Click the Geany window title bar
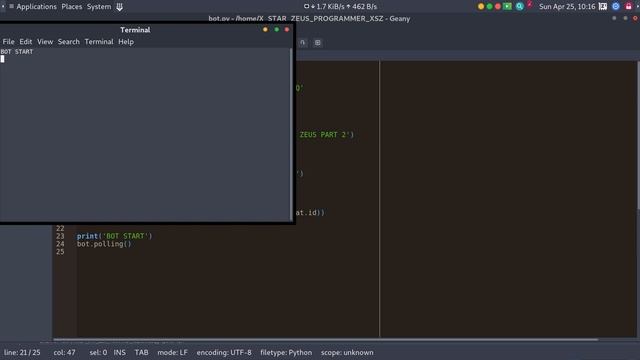The height and width of the screenshot is (360, 640). click(x=309, y=18)
